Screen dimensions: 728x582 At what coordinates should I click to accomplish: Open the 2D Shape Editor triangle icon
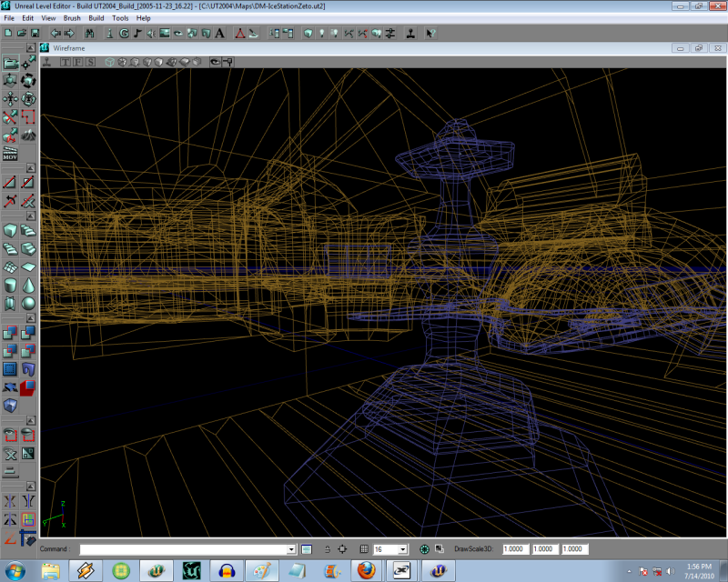click(240, 33)
